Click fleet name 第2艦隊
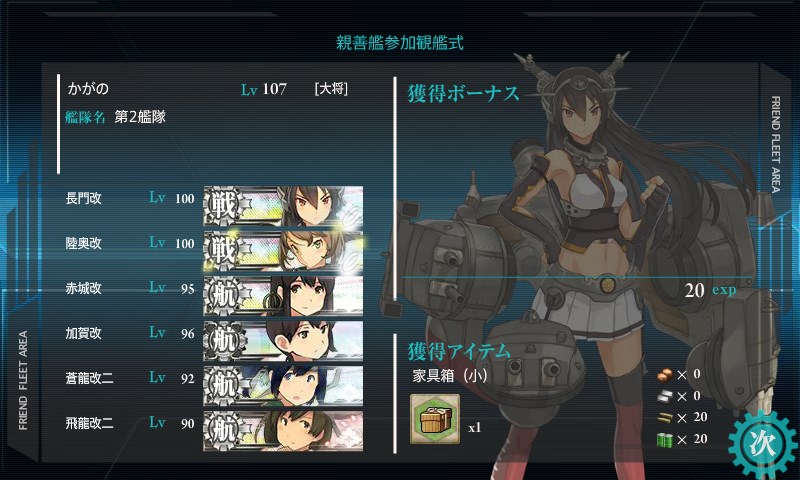The width and height of the screenshot is (800, 480). pyautogui.click(x=140, y=117)
